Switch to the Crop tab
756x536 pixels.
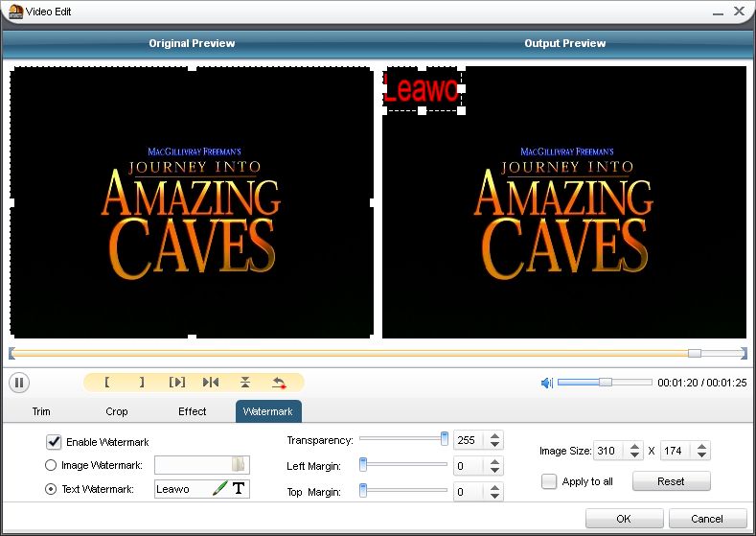coord(117,411)
